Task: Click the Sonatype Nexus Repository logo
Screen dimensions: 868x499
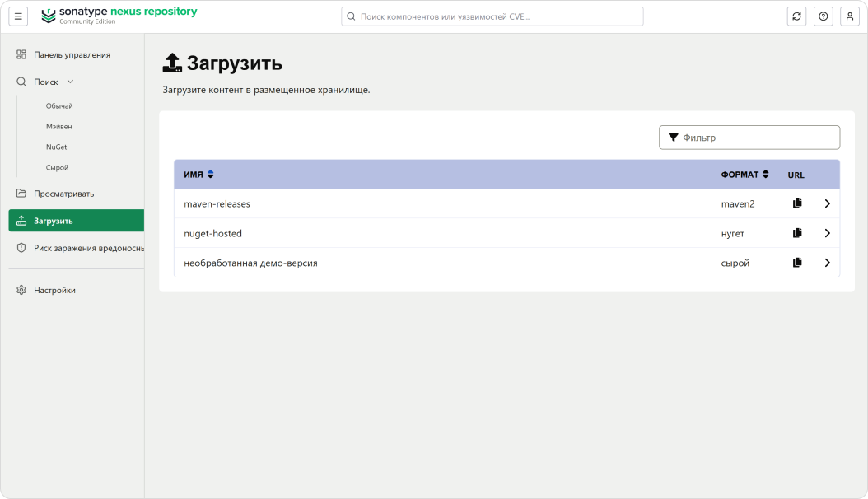Action: tap(119, 16)
